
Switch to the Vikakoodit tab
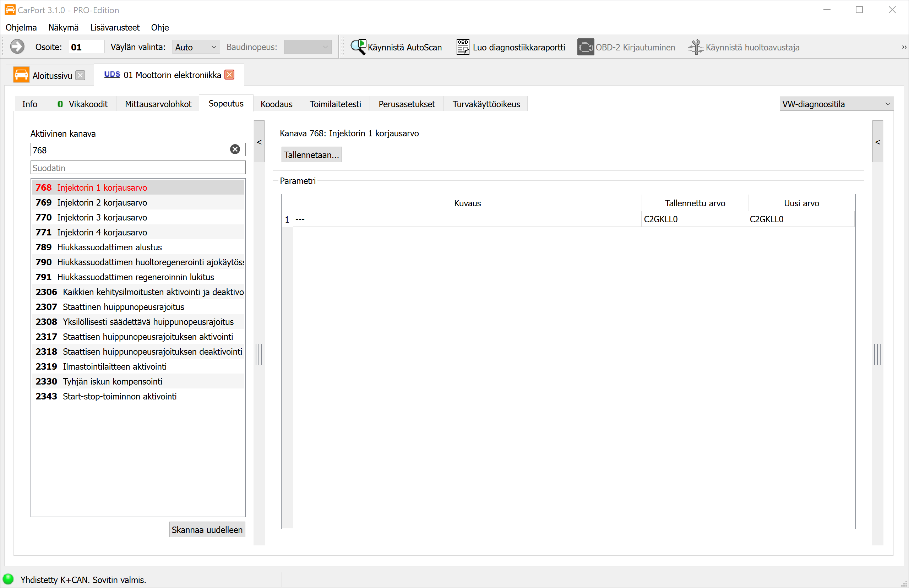click(82, 104)
